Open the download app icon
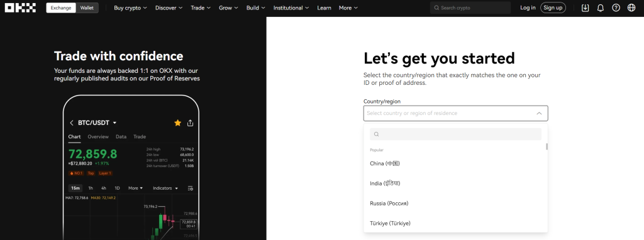Image resolution: width=644 pixels, height=240 pixels. [586, 8]
